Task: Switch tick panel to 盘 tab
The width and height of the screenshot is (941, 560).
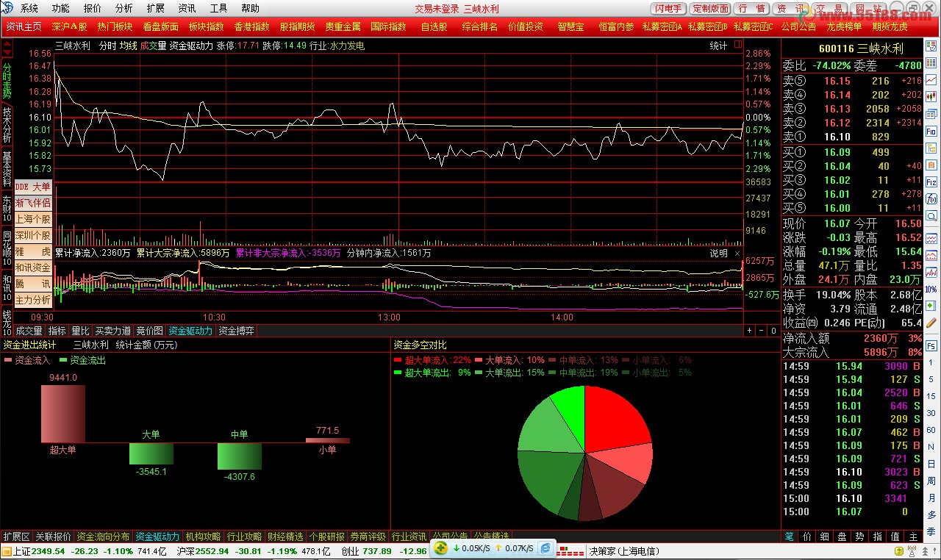Action: coord(842,537)
